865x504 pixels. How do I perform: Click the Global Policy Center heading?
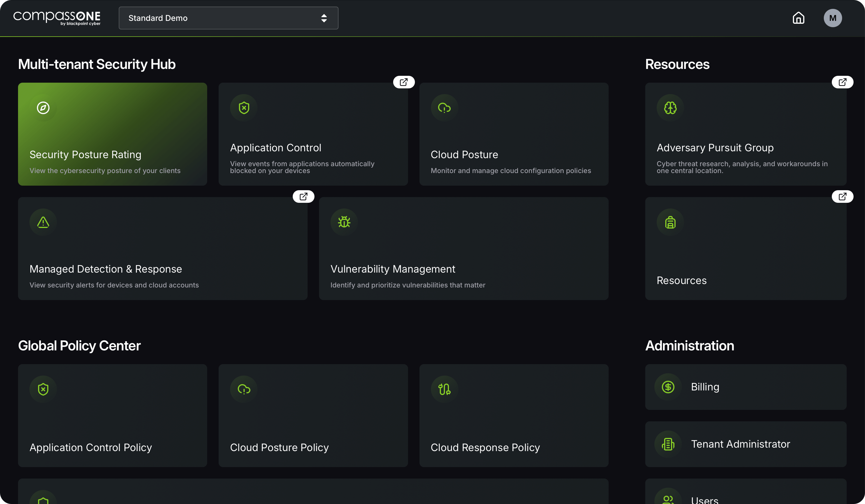point(79,346)
